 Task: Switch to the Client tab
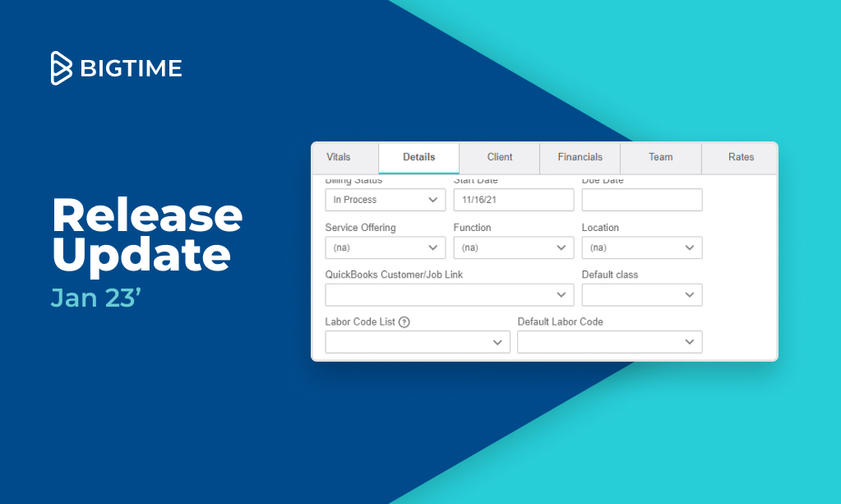[500, 157]
